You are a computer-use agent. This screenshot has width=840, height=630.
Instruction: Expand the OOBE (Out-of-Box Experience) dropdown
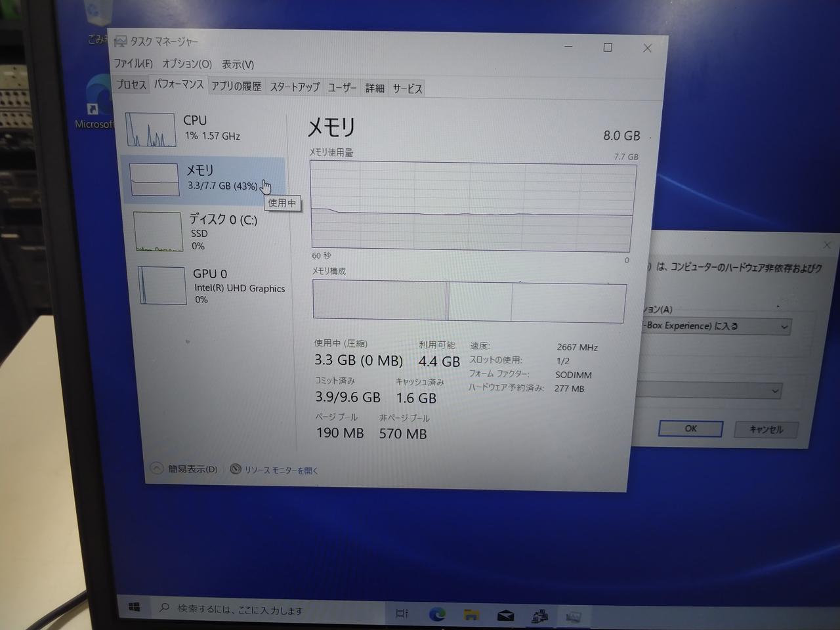[784, 327]
